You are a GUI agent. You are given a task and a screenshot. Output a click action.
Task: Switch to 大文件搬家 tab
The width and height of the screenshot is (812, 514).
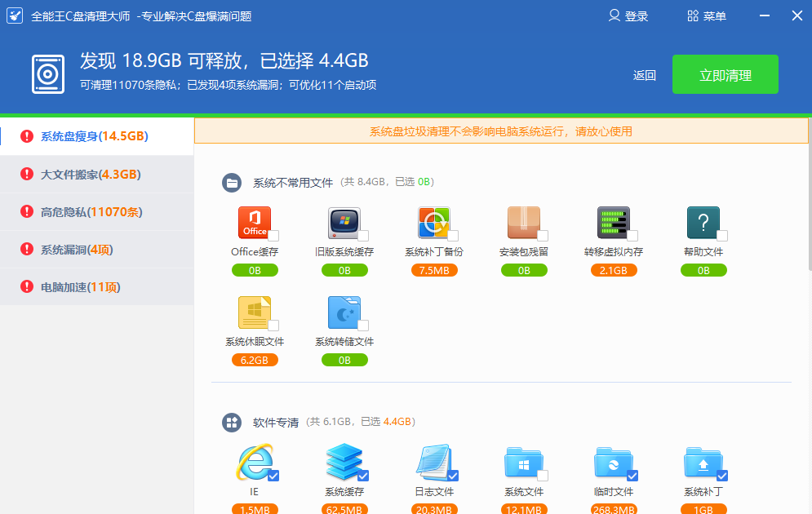[90, 175]
